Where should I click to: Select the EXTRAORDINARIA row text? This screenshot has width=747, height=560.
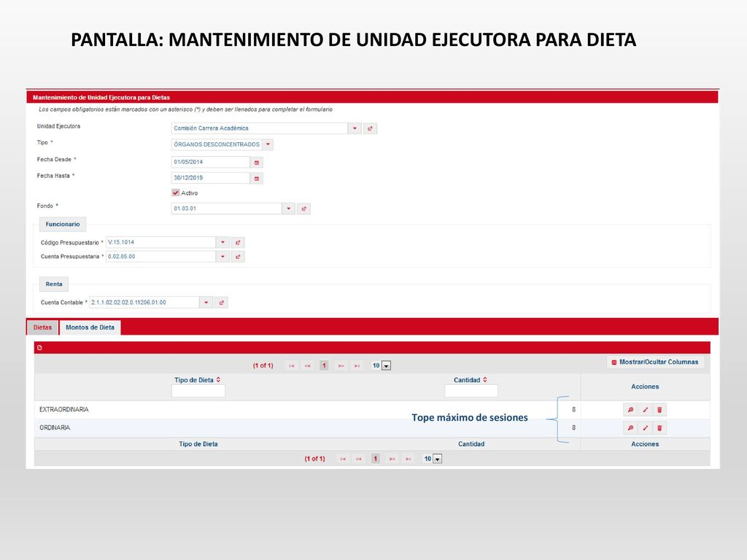click(64, 410)
